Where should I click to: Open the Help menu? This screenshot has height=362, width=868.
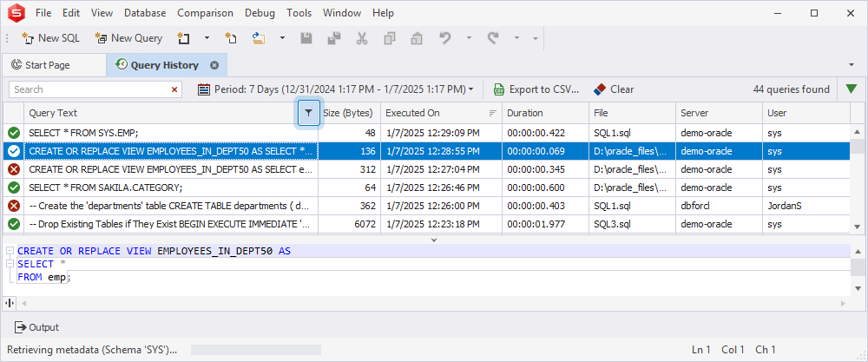(x=383, y=13)
